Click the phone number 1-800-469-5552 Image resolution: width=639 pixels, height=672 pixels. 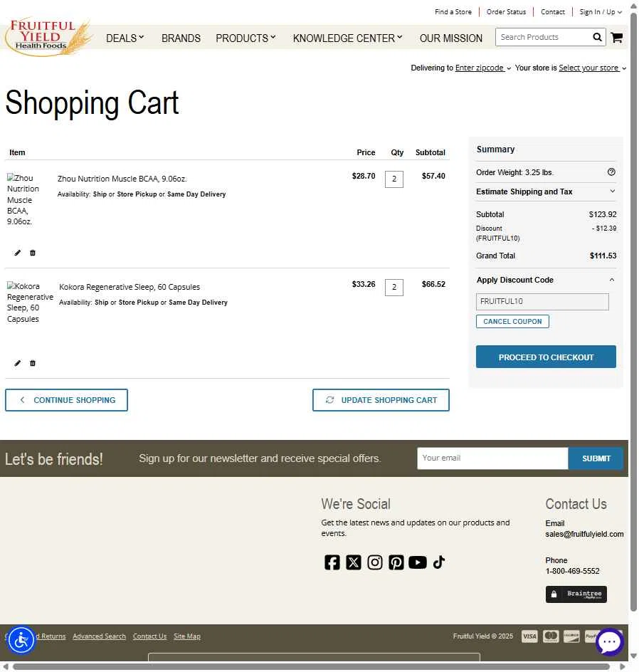pos(572,571)
